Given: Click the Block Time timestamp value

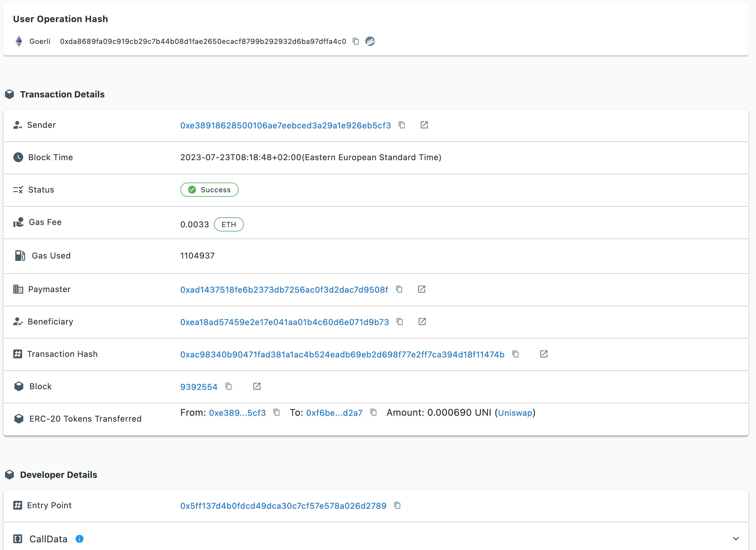Looking at the screenshot, I should click(x=311, y=157).
